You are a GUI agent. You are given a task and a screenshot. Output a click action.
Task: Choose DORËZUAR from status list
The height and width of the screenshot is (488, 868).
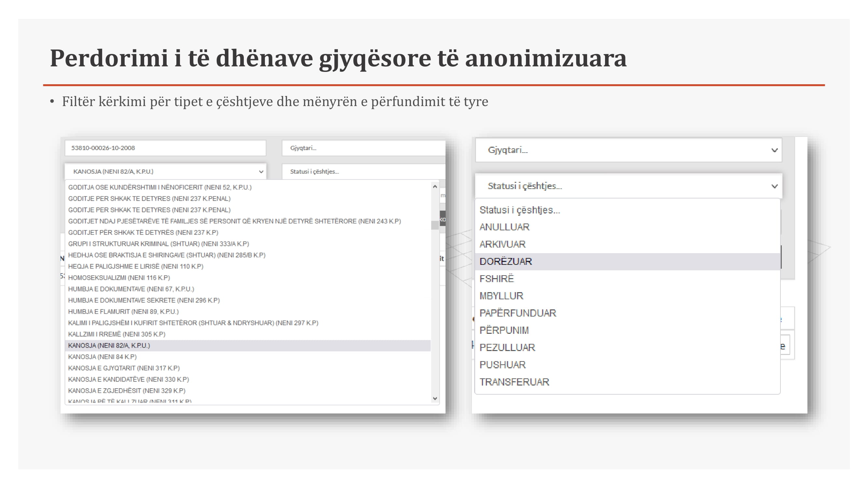(505, 261)
